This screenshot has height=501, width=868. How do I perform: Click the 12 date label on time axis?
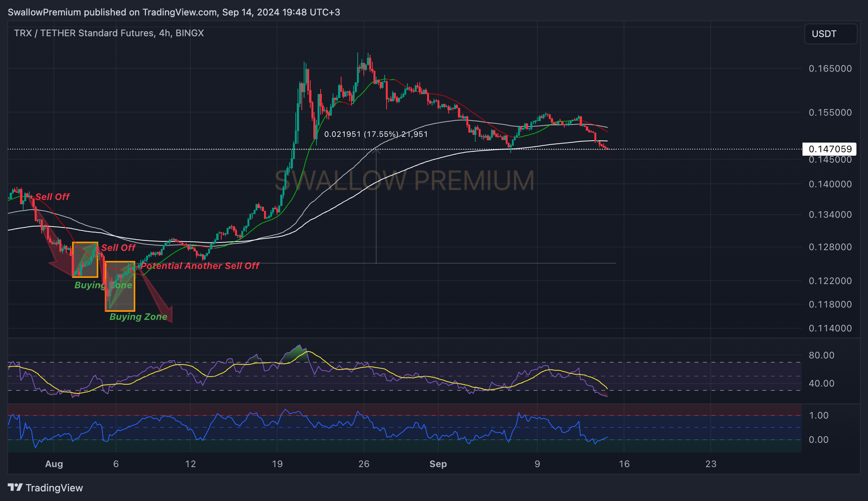(x=190, y=464)
